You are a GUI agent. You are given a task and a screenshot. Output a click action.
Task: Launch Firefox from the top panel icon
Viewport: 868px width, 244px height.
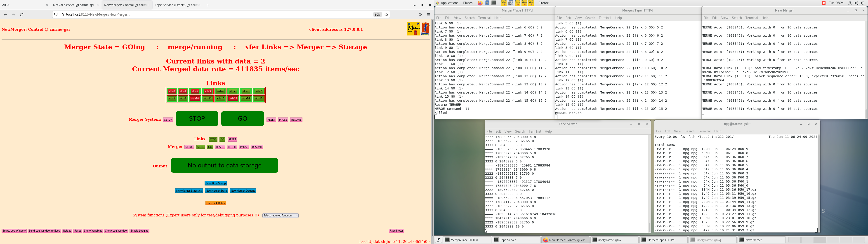coord(480,3)
